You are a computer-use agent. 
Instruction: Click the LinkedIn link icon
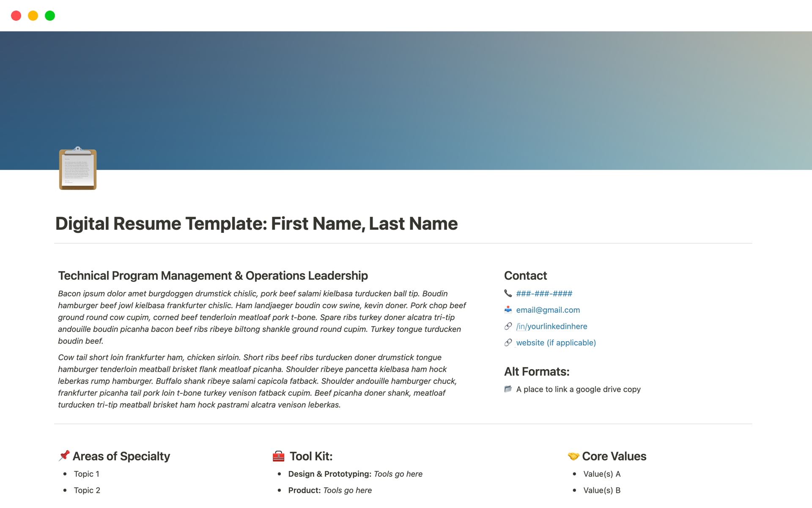click(507, 326)
